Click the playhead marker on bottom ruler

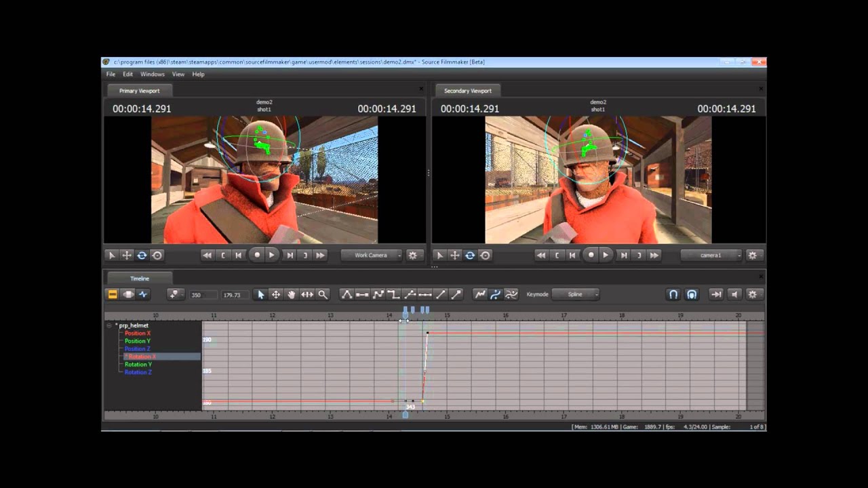click(x=406, y=415)
